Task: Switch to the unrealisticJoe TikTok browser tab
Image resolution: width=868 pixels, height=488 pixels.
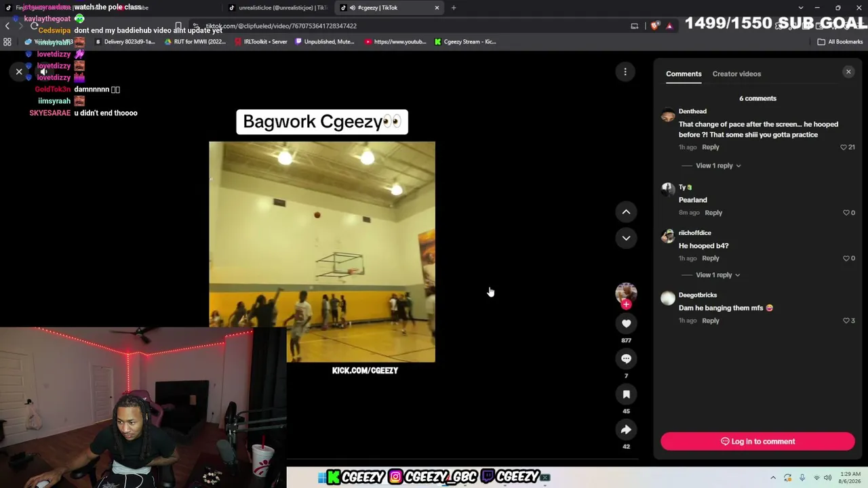Action: 279,7
